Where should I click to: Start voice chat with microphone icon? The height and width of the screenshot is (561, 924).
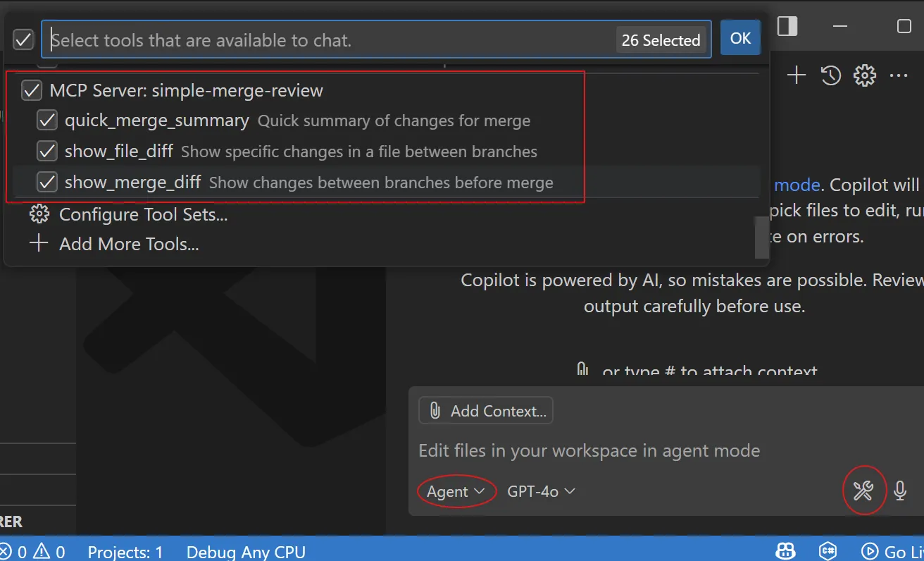899,491
